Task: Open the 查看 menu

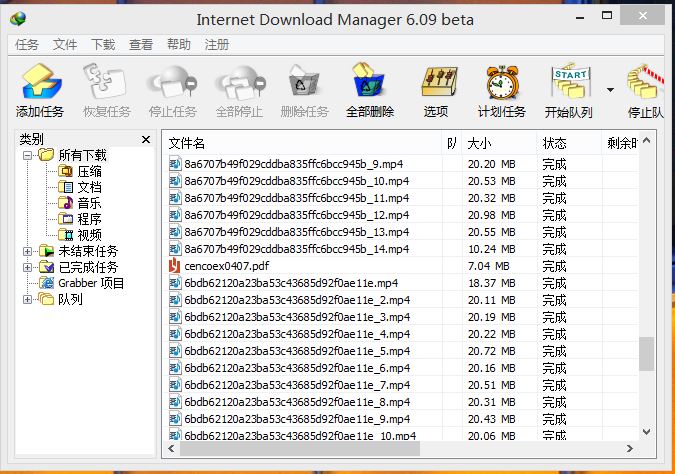Action: point(141,44)
